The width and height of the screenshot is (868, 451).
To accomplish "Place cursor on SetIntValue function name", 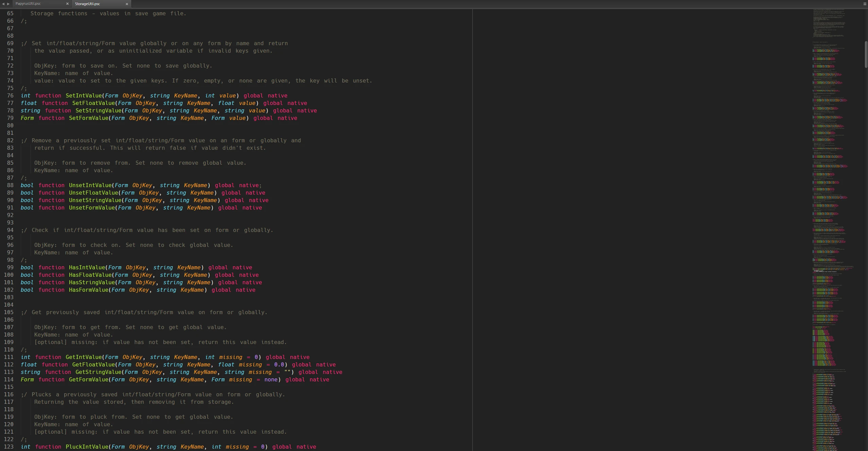I will [83, 95].
